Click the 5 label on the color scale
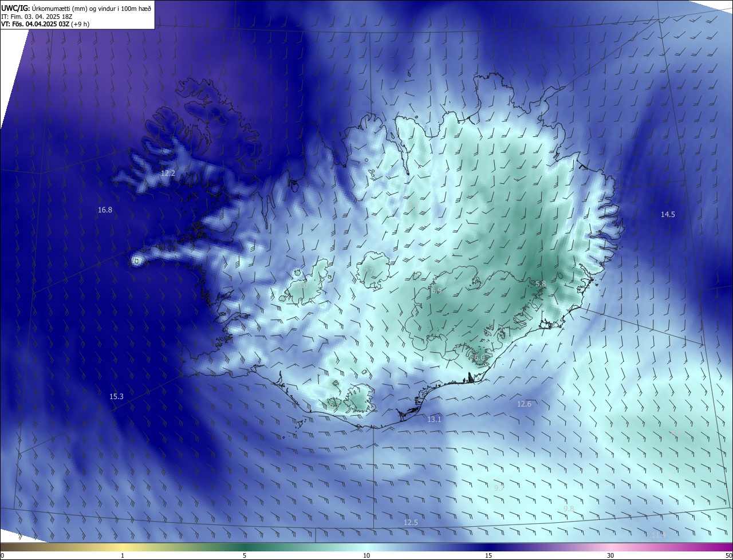Viewport: 733px width, 560px height. (x=245, y=556)
